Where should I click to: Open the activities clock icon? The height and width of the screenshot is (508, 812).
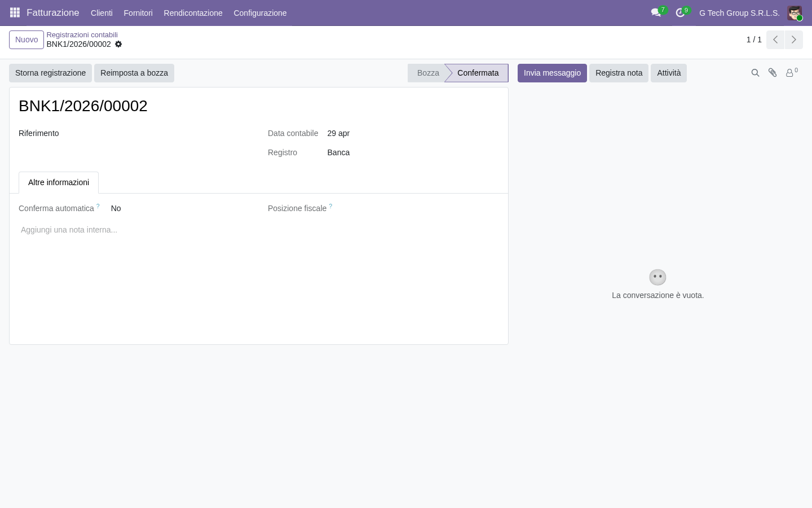[681, 12]
